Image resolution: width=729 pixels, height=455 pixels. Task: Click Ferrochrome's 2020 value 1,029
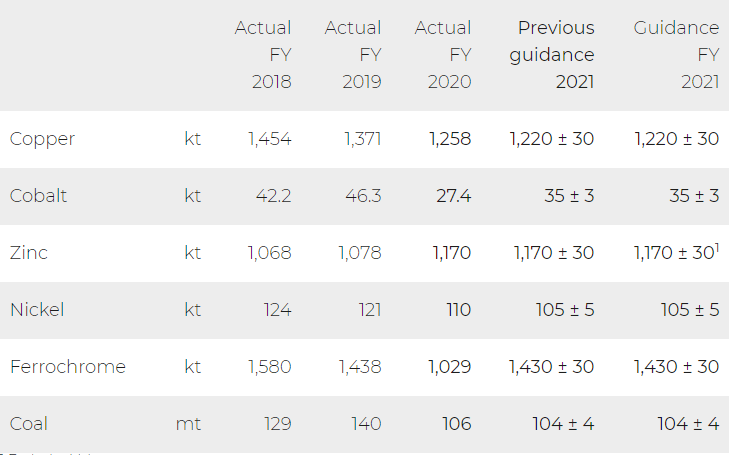[450, 367]
